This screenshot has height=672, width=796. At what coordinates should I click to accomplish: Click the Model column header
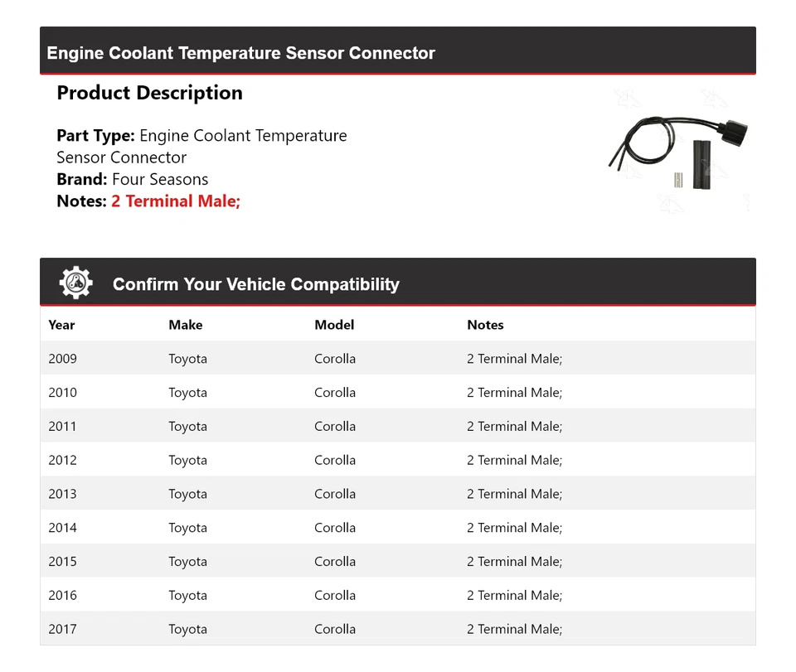click(334, 325)
